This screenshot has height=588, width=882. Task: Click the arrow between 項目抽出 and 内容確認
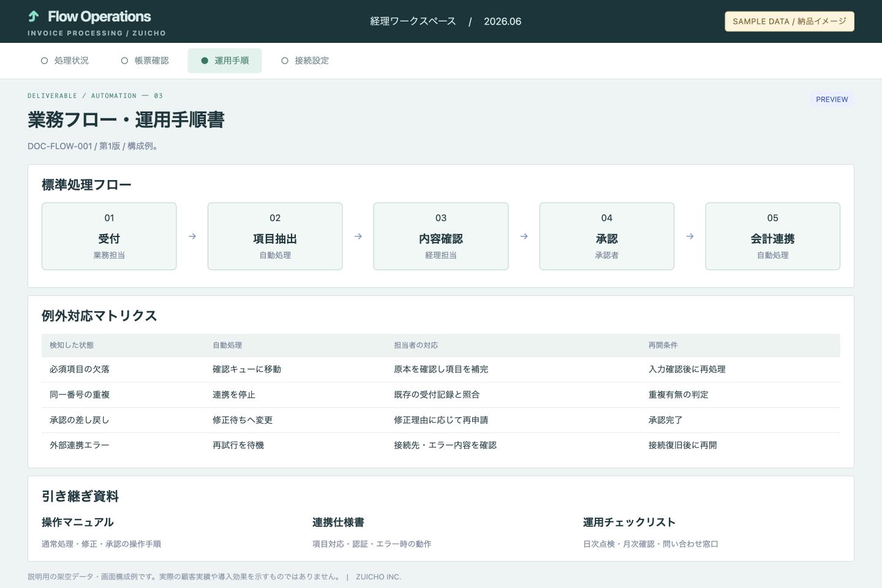click(x=358, y=236)
